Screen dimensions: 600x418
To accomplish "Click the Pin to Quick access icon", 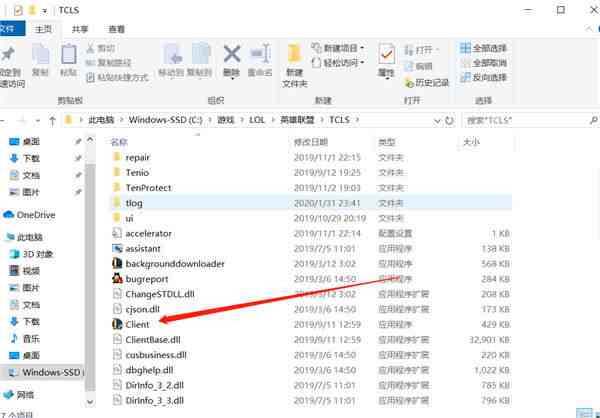I will pyautogui.click(x=8, y=54).
